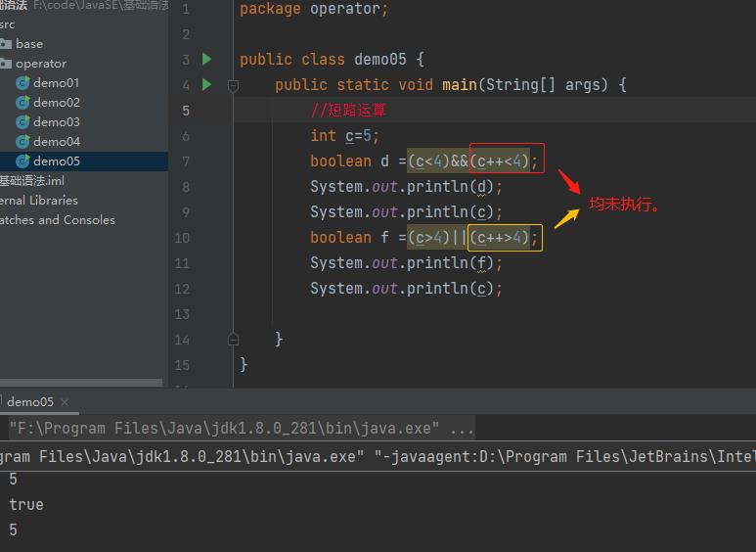This screenshot has width=756, height=552.
Task: Click the operator package folder icon
Action: pos(6,64)
